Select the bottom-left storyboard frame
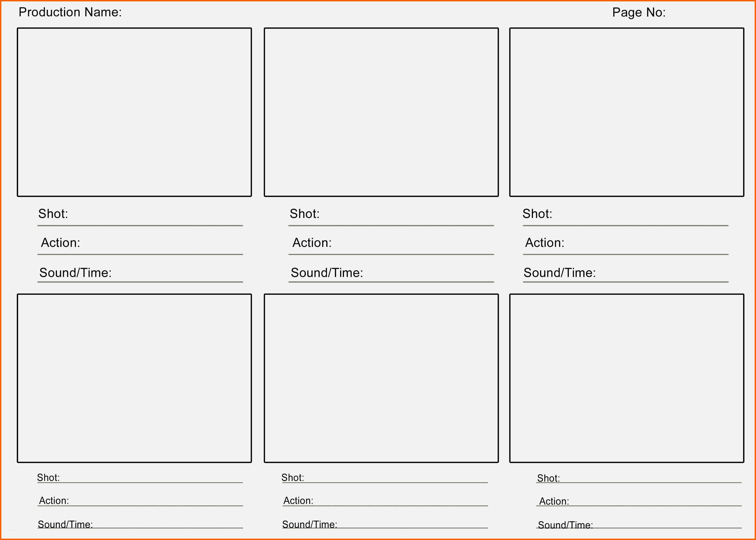The width and height of the screenshot is (756, 540). point(134,378)
